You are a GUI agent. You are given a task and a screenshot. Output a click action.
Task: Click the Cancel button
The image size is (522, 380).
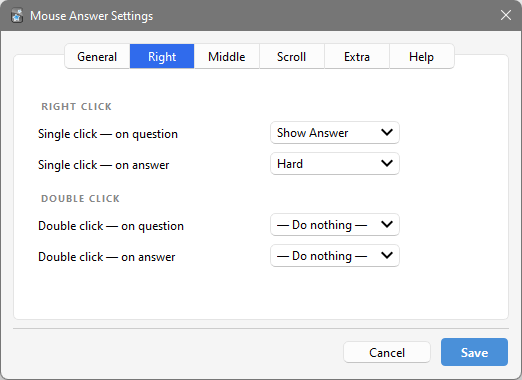(x=387, y=352)
